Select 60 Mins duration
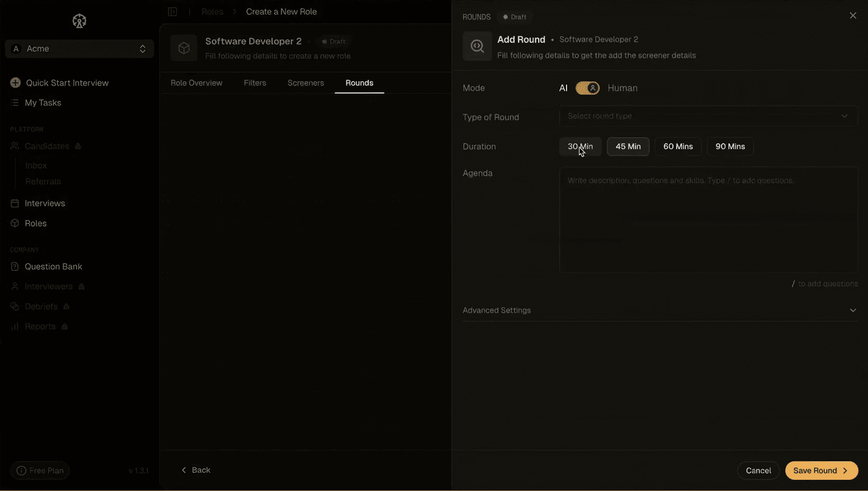 point(678,146)
